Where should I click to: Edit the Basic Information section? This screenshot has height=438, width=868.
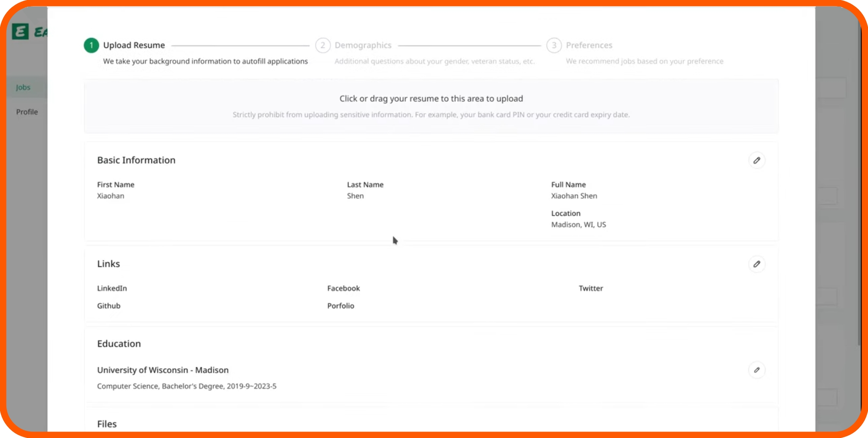click(x=756, y=160)
